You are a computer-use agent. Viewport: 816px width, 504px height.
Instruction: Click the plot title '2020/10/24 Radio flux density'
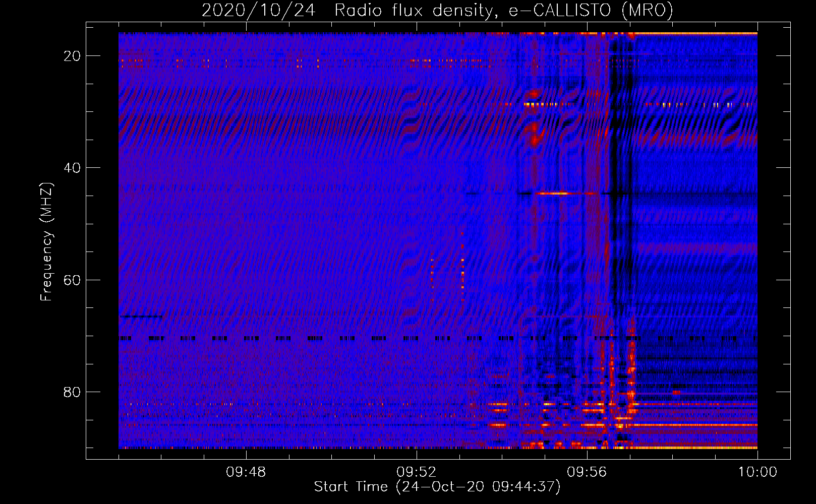[x=437, y=10]
